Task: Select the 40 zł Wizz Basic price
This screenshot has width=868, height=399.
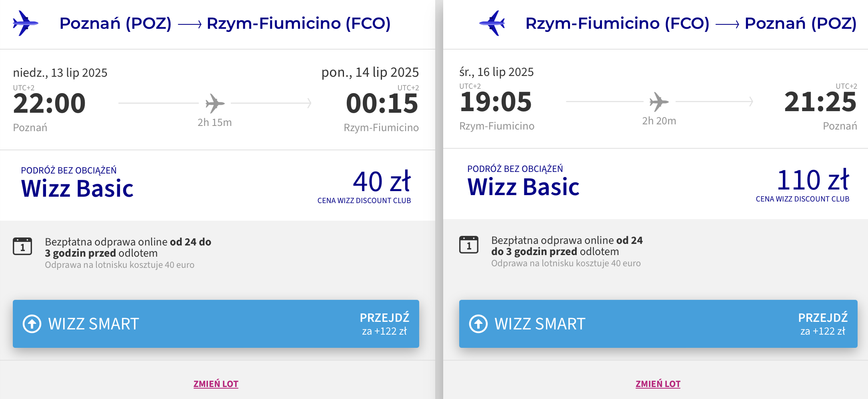Action: [382, 182]
